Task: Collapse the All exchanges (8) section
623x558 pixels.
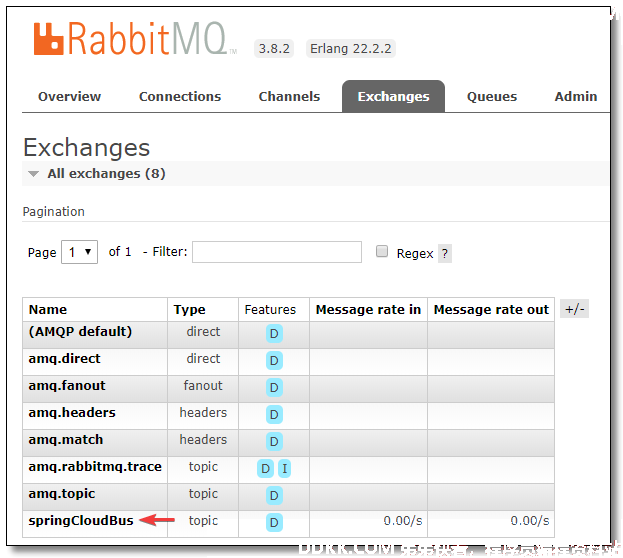Action: [106, 174]
